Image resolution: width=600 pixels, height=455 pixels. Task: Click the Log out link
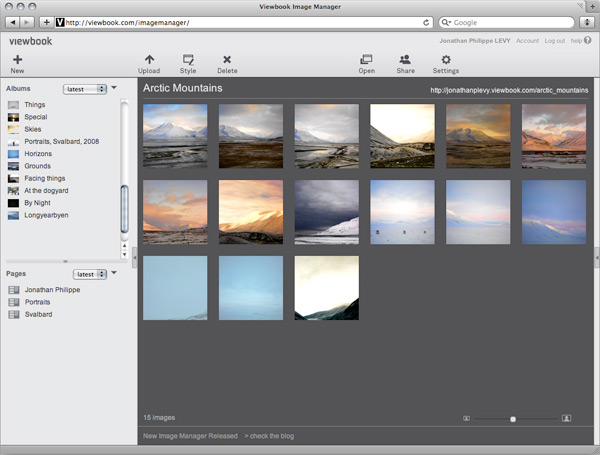click(x=555, y=41)
